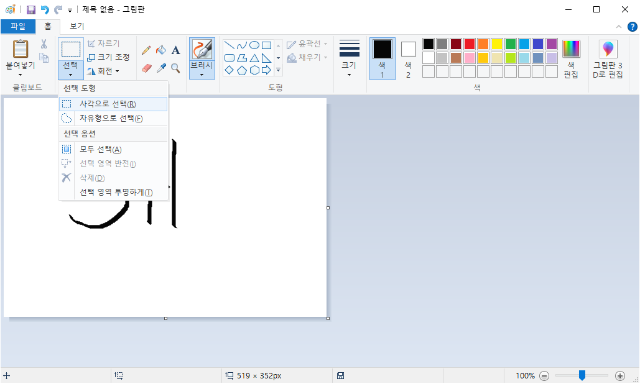The height and width of the screenshot is (383, 640).
Task: Click zoom out minus button
Action: coord(544,376)
